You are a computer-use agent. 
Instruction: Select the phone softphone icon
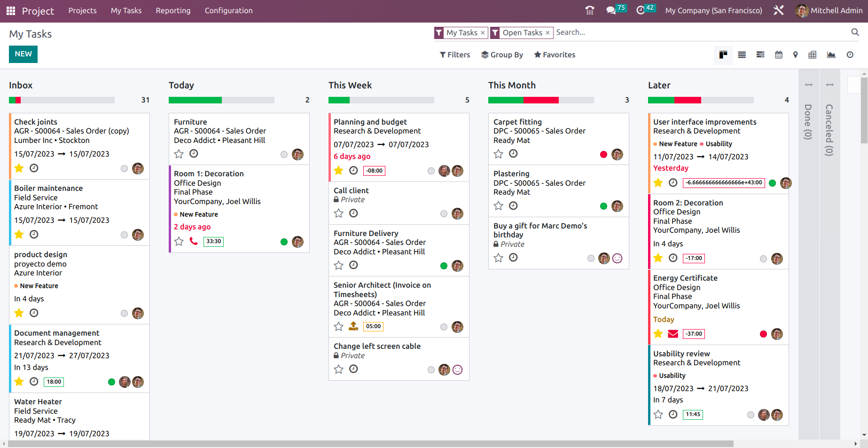pos(590,10)
